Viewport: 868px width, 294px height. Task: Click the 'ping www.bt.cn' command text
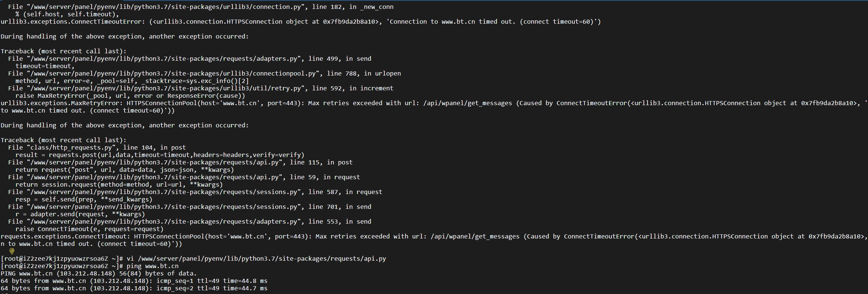point(153,266)
